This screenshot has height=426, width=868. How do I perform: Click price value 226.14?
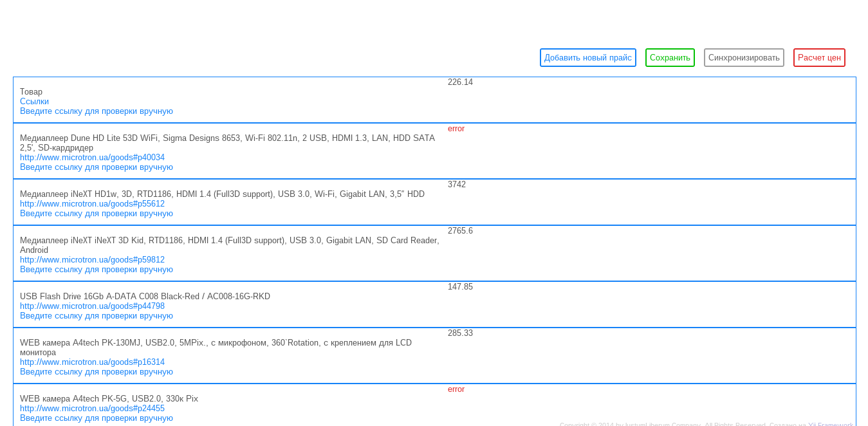point(460,82)
